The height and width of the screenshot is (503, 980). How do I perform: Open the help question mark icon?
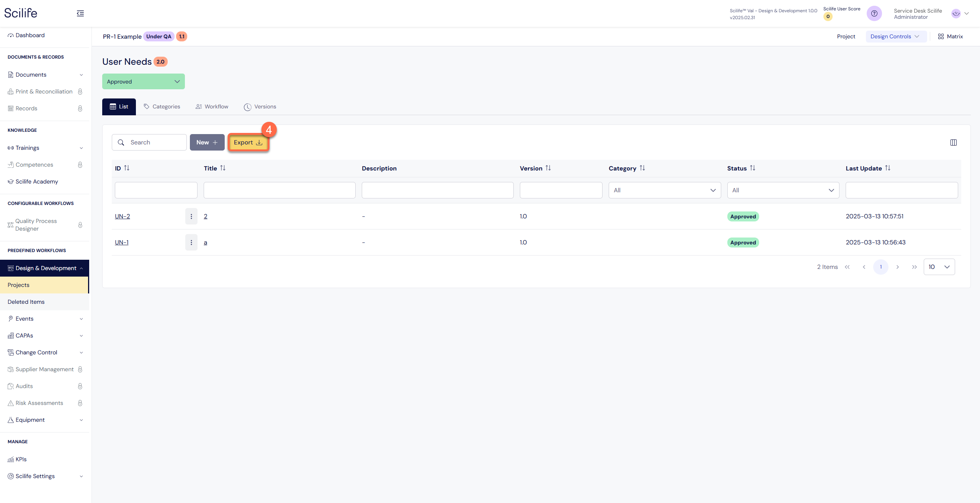point(874,13)
